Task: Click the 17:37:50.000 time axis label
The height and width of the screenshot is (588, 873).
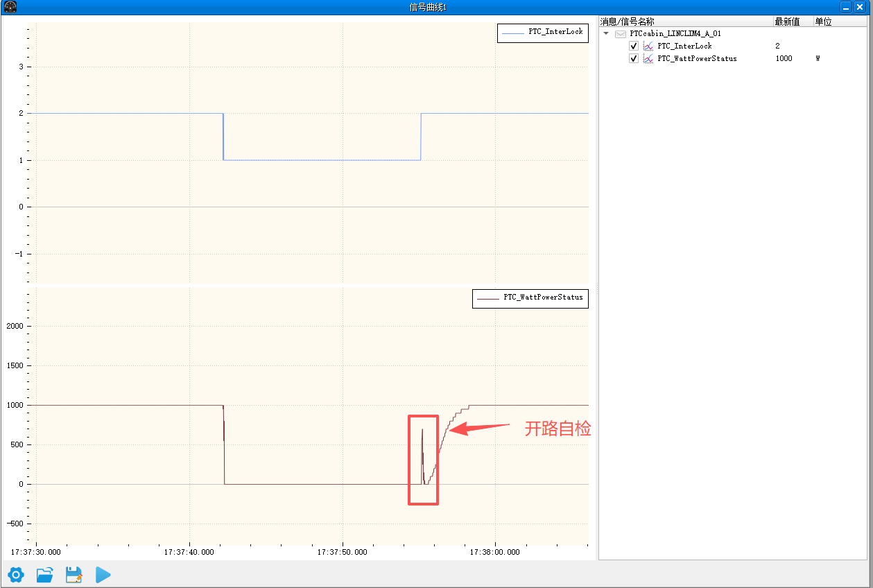Action: tap(343, 552)
